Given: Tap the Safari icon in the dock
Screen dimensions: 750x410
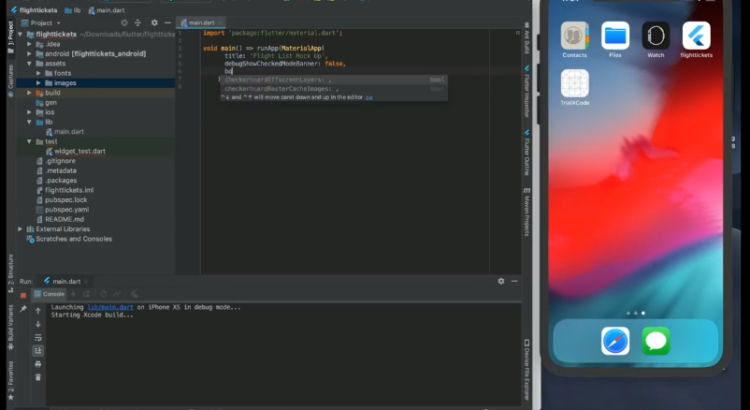Looking at the screenshot, I should coord(615,341).
